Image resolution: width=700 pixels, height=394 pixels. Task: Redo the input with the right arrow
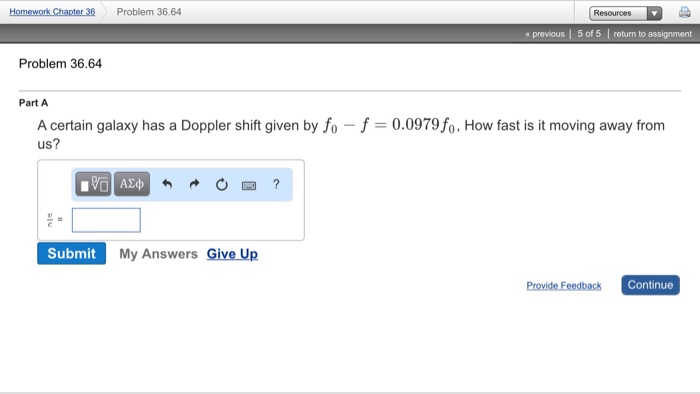pos(194,184)
